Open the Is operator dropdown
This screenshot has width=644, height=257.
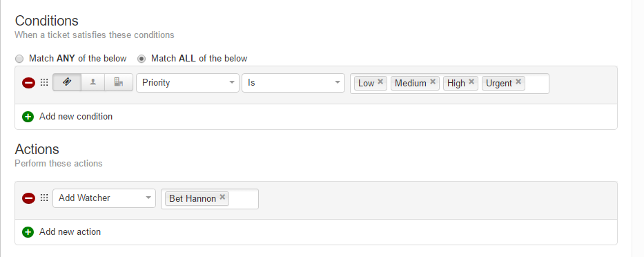click(x=293, y=83)
